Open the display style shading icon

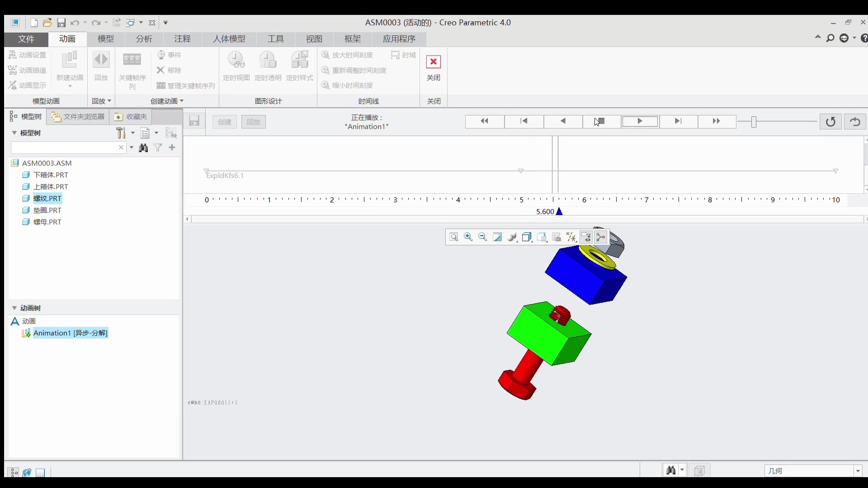tap(512, 237)
